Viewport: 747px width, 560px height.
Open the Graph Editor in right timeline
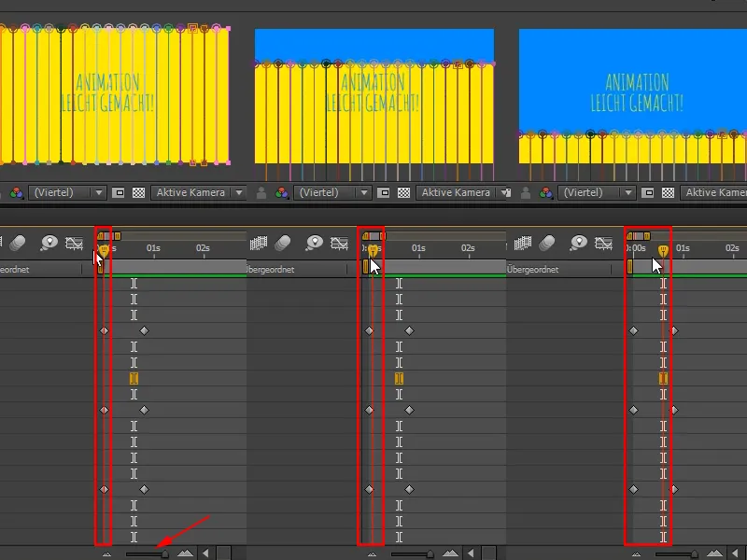pos(603,244)
